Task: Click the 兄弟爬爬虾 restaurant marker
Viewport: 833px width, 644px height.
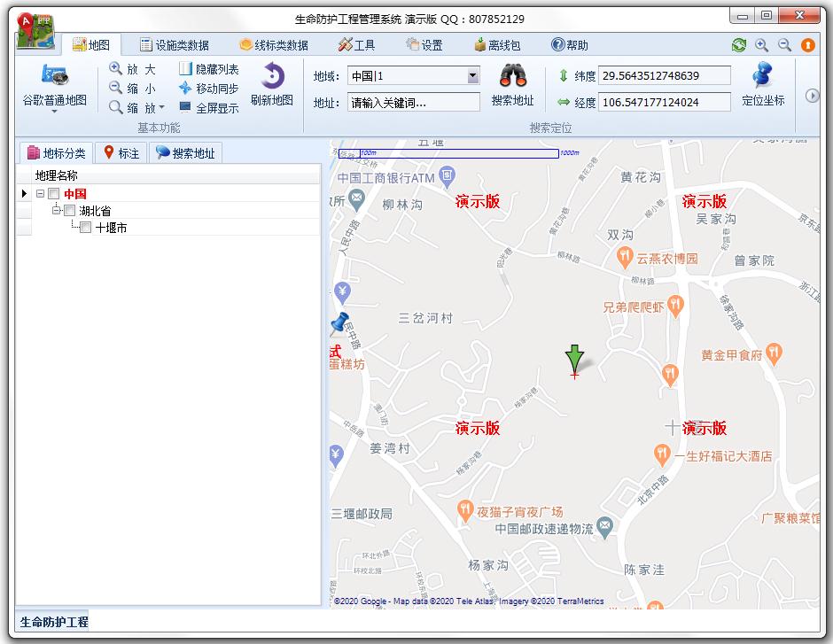Action: 675,306
